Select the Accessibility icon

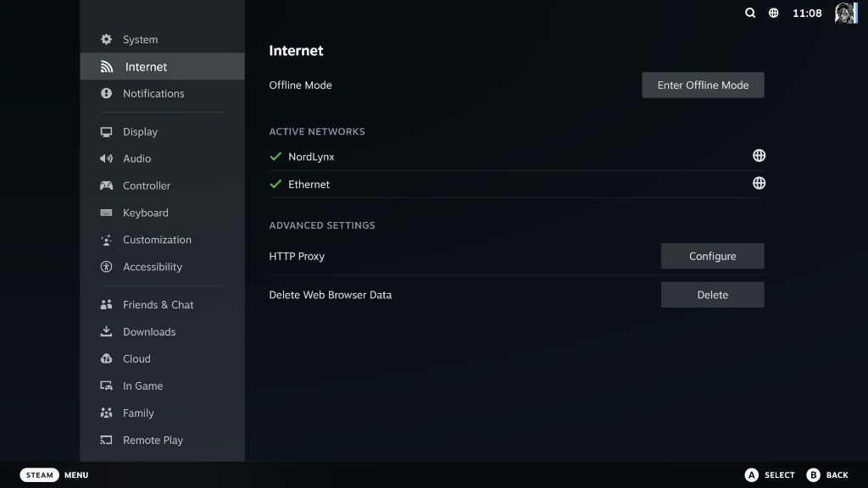[x=105, y=267]
